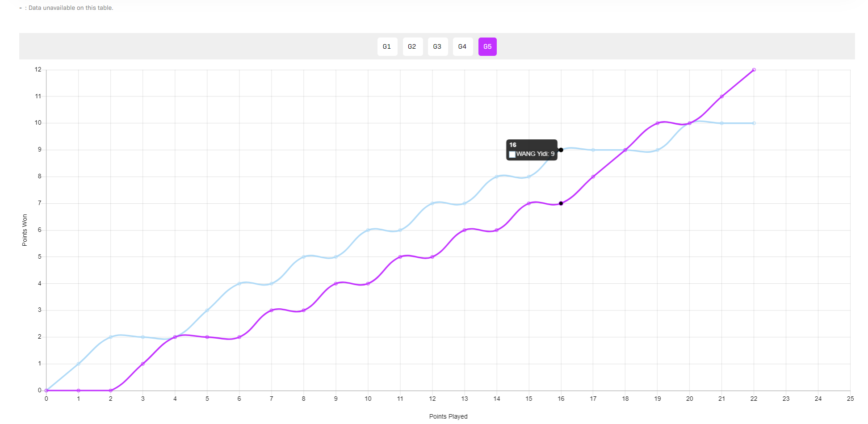This screenshot has width=868, height=424.
Task: Click the blue data point at 6 played
Action: click(239, 284)
